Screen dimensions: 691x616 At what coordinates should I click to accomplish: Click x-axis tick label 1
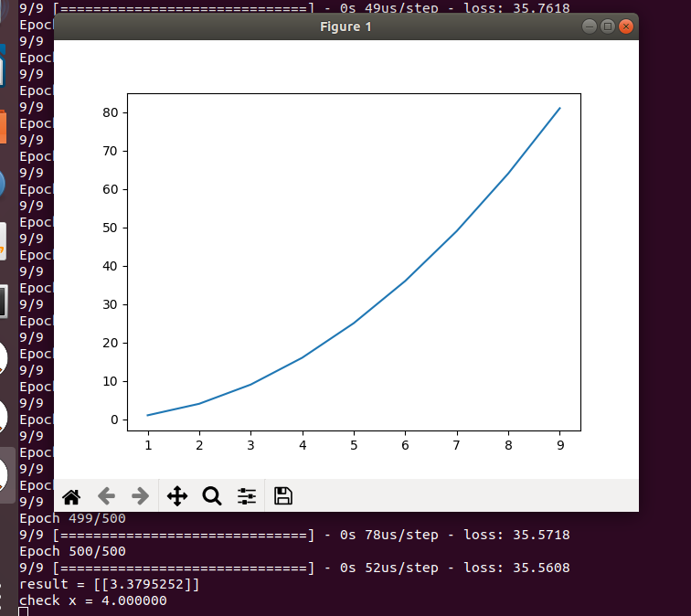click(x=148, y=445)
